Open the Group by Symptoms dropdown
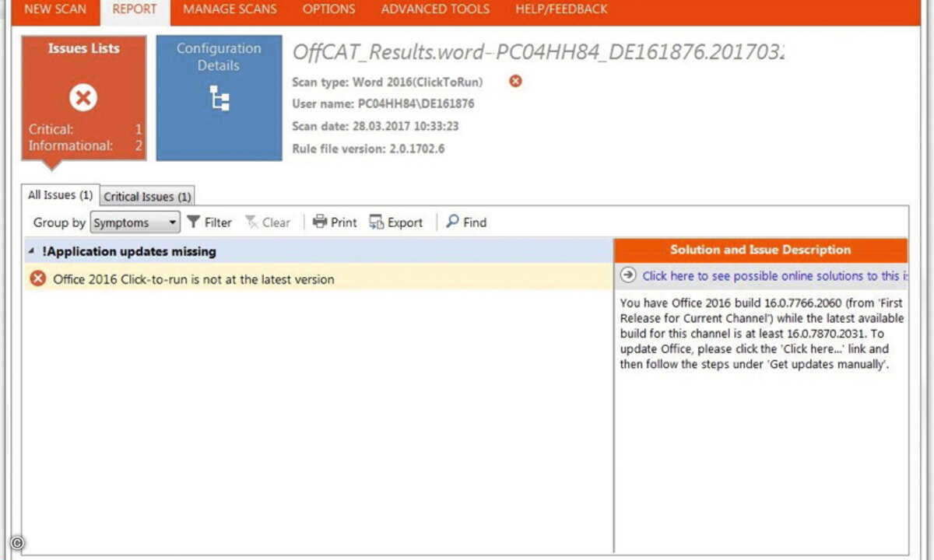 click(135, 222)
